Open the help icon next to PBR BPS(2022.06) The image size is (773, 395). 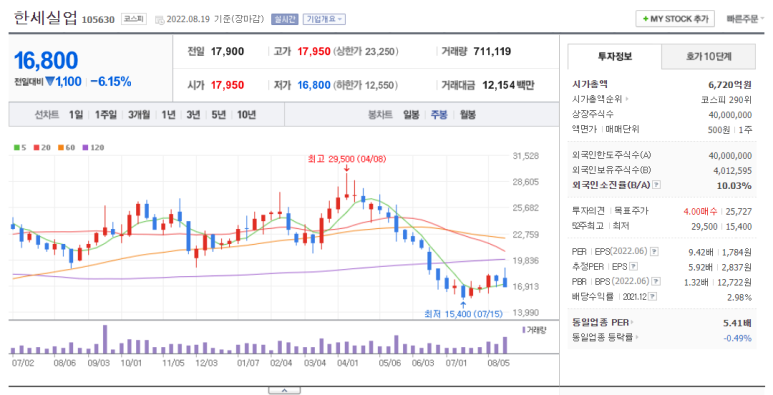[x=656, y=282]
